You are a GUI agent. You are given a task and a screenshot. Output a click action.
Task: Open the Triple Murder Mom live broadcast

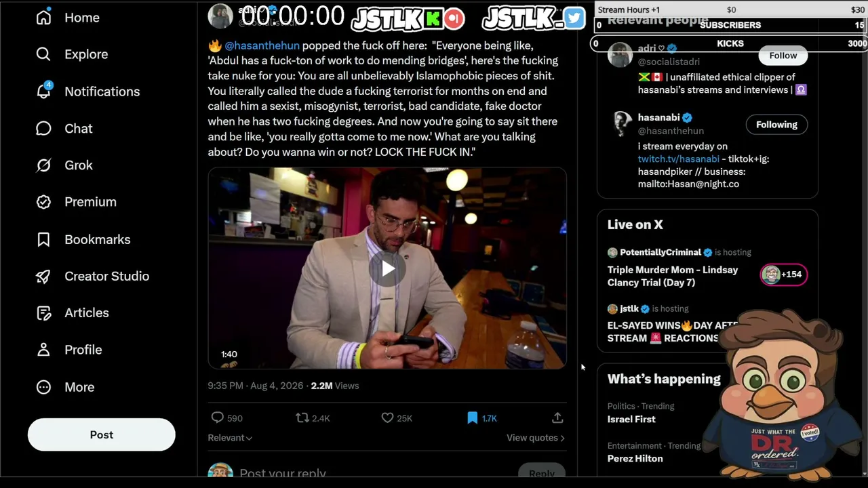coord(673,276)
